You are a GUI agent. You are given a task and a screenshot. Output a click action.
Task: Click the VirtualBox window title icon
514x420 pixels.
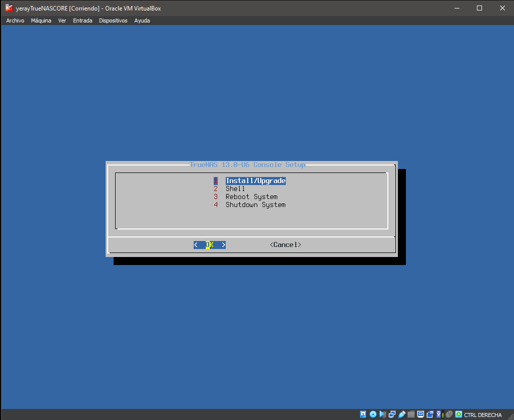tap(9, 8)
